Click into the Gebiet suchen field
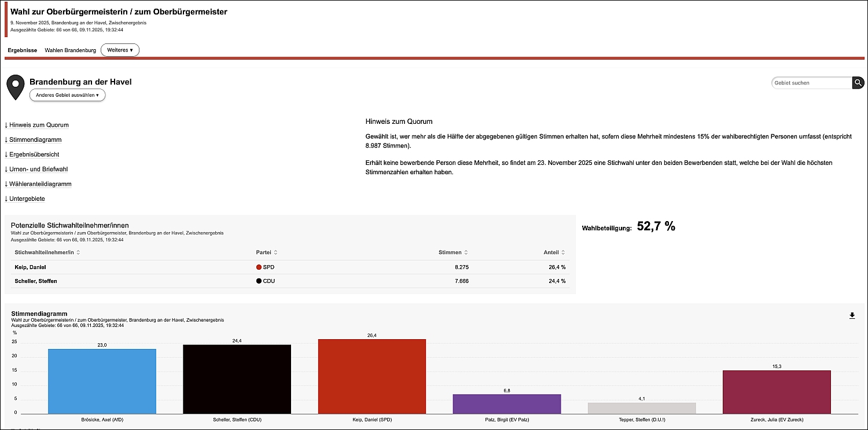Viewport: 868px width, 430px height. tap(811, 83)
